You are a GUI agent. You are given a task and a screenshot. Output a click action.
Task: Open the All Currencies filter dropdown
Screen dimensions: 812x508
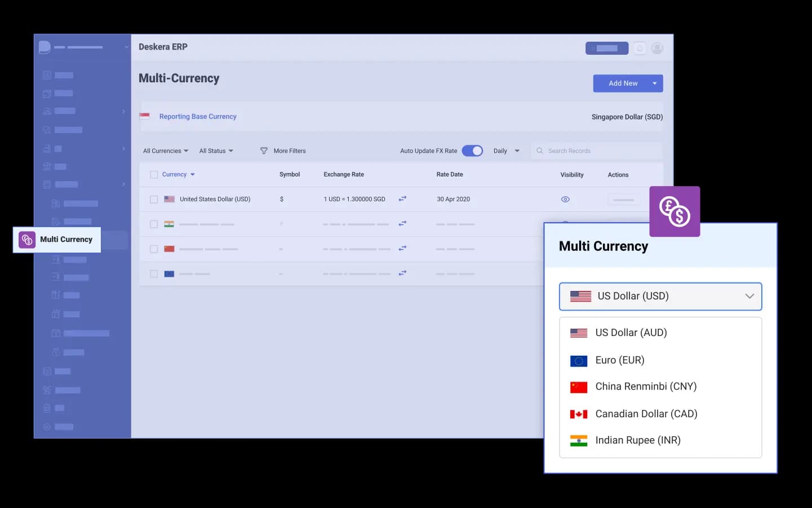tap(166, 151)
